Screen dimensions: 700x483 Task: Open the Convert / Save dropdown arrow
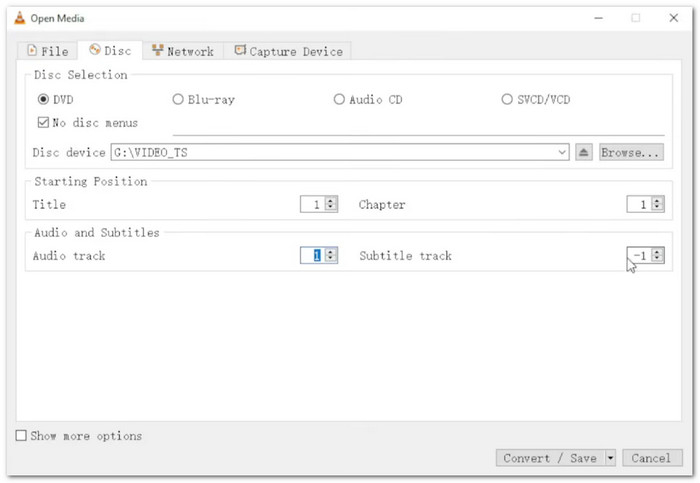click(x=610, y=458)
